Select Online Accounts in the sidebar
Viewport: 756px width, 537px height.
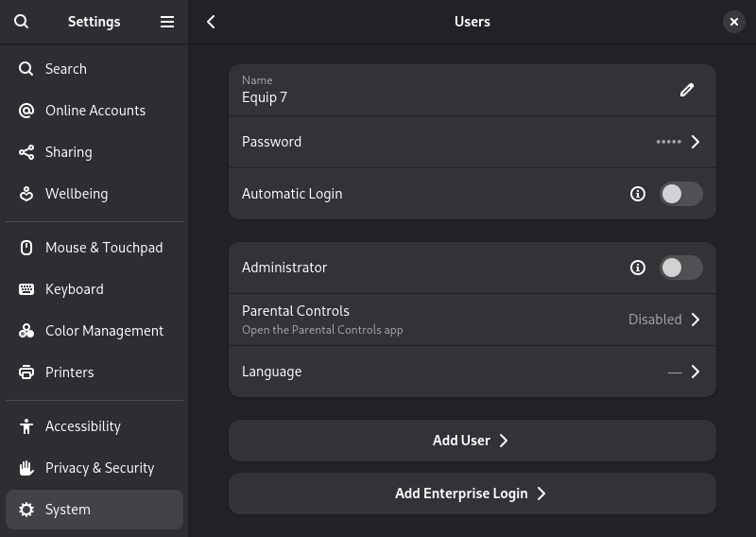94,111
